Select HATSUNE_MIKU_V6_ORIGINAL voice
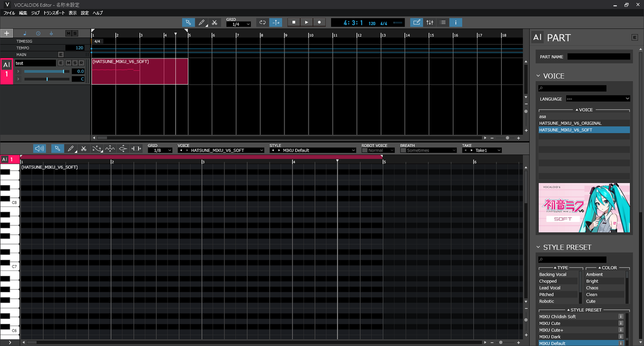This screenshot has height=346, width=644. coord(584,123)
